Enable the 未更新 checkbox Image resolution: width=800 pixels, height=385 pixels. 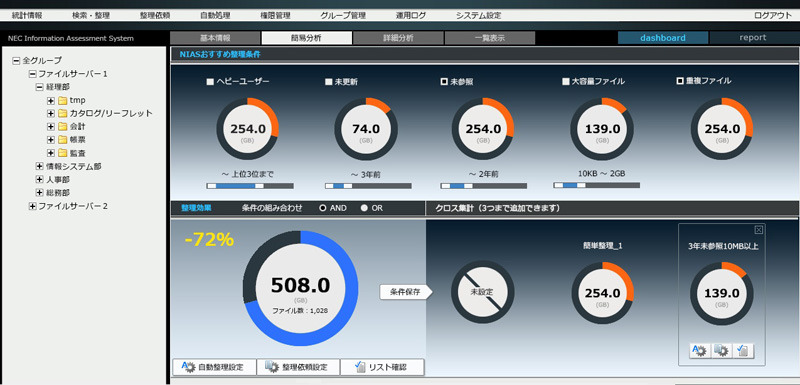click(x=329, y=82)
